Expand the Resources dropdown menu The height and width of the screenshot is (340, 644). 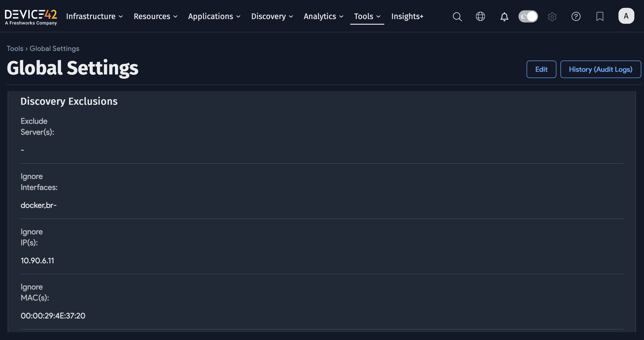tap(156, 17)
